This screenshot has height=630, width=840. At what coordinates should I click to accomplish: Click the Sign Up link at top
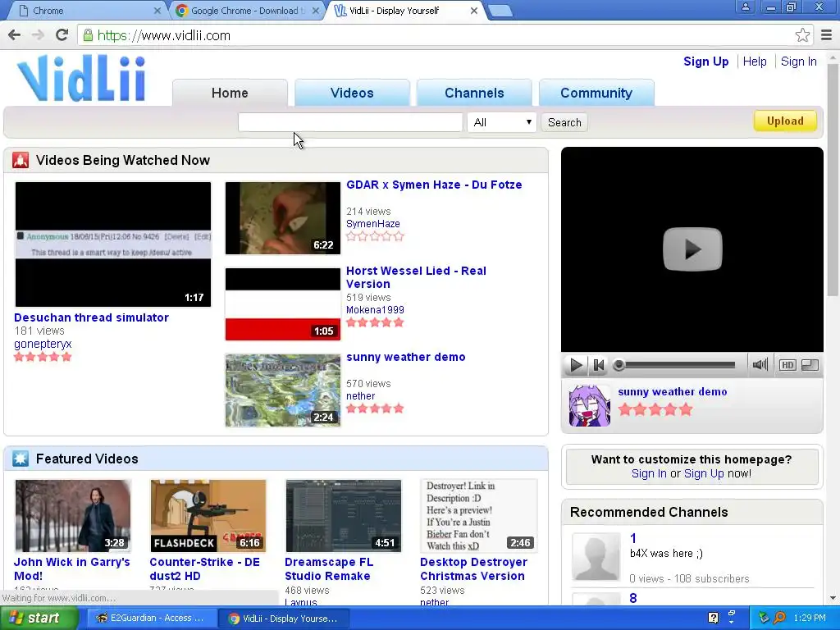(x=705, y=62)
